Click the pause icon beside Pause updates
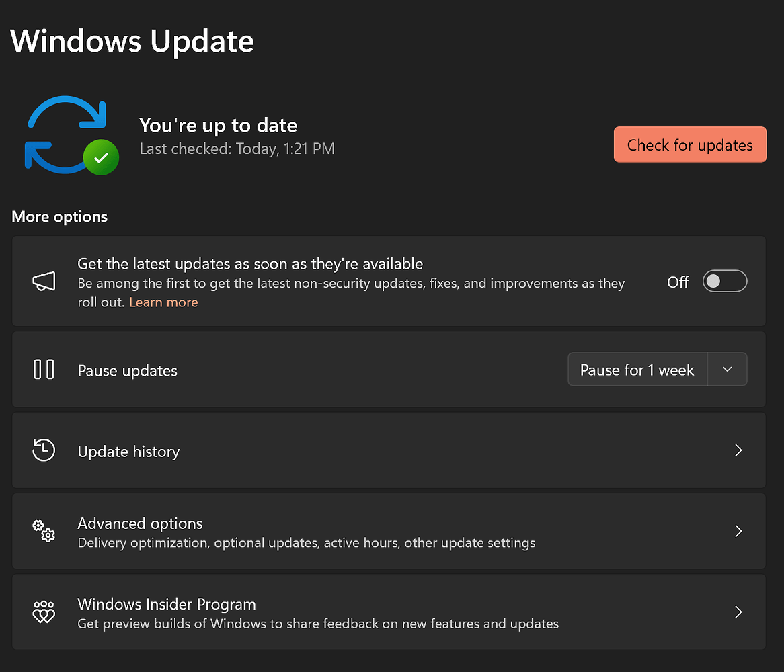The height and width of the screenshot is (672, 784). tap(44, 370)
